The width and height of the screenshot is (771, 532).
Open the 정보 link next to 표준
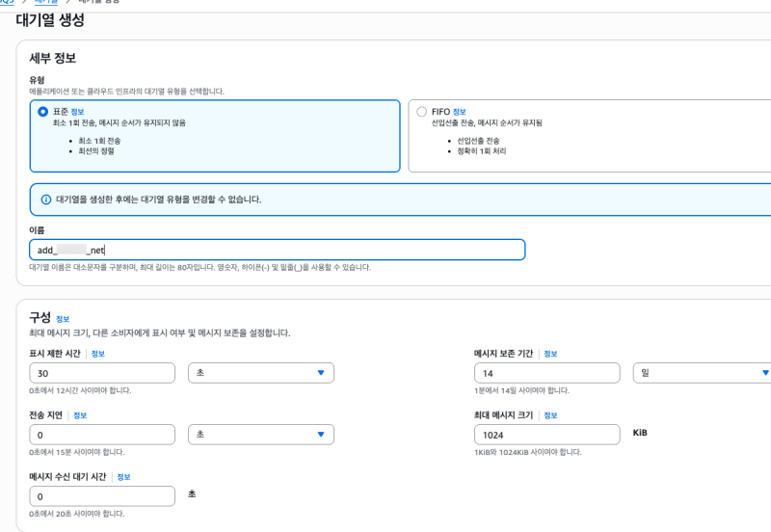click(x=77, y=112)
